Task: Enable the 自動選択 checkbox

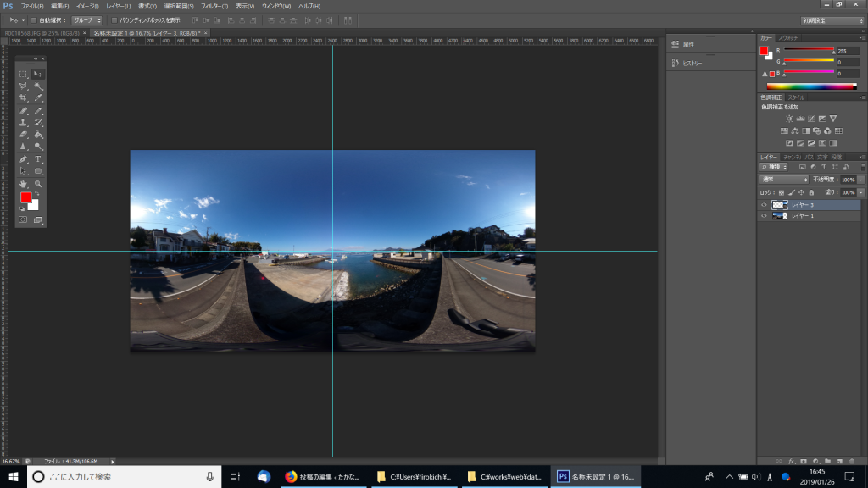Action: (33, 19)
